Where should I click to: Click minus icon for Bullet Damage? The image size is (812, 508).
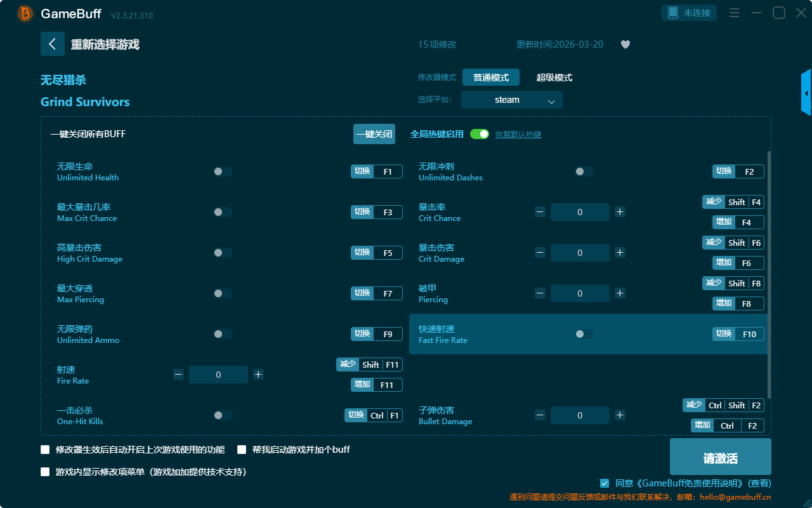540,415
